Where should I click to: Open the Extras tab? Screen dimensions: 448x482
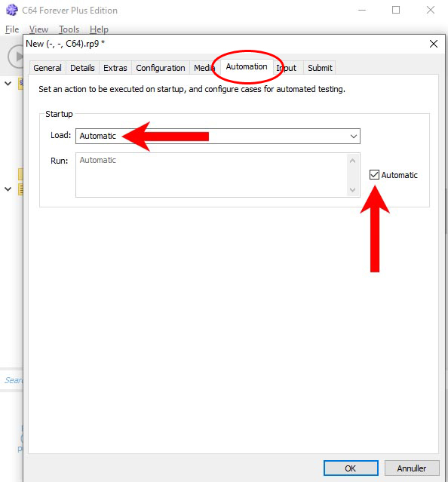115,68
